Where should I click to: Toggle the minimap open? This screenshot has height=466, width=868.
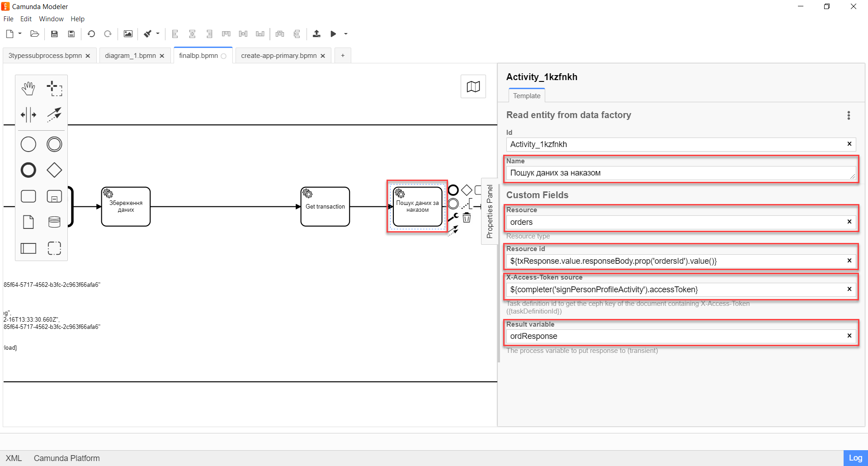473,86
